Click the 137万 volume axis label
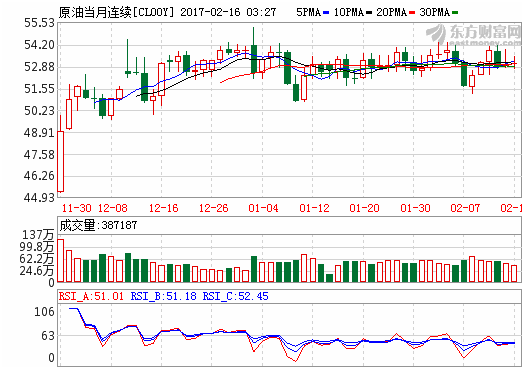The width and height of the screenshot is (524, 369). coord(38,235)
